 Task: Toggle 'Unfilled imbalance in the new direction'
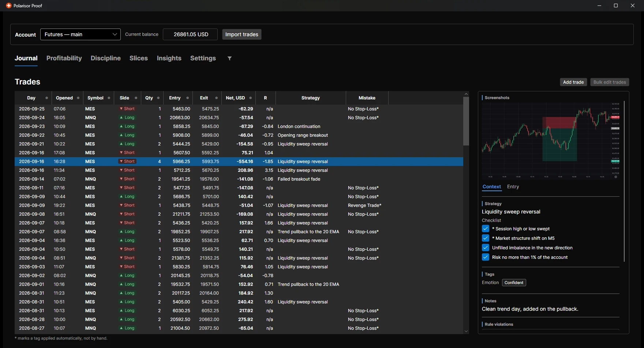(486, 247)
